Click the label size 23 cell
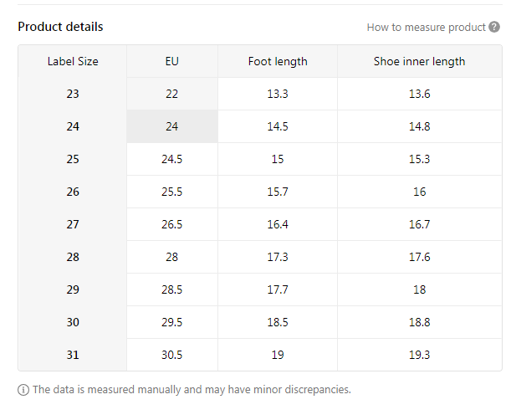This screenshot has width=516, height=420. pyautogui.click(x=73, y=94)
